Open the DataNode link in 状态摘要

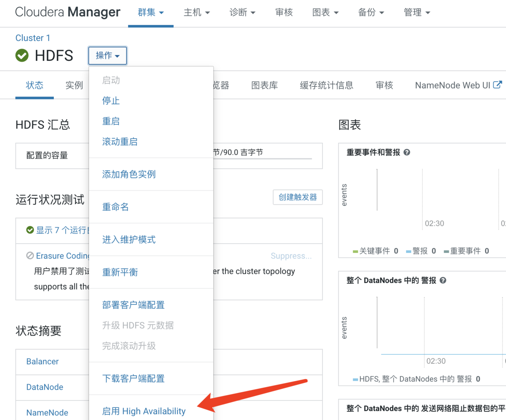tap(44, 387)
